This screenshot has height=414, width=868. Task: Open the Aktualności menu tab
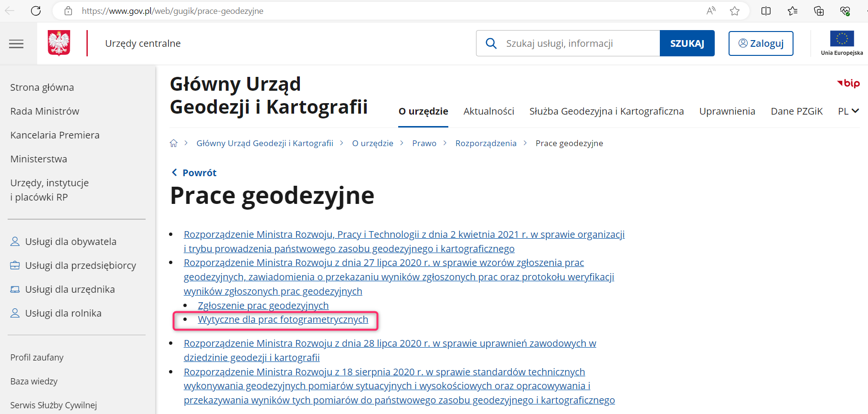pos(488,111)
